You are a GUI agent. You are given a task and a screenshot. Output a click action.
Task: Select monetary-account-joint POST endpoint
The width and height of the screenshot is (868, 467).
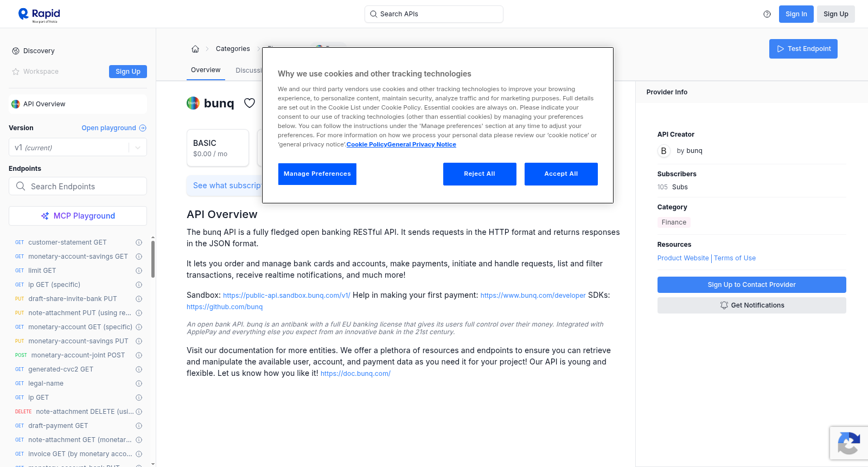pyautogui.click(x=78, y=355)
